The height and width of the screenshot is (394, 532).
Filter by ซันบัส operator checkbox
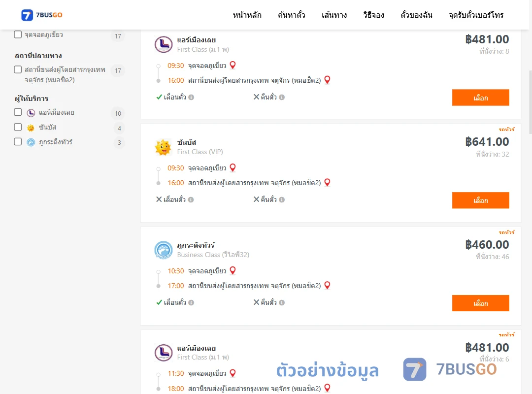coord(18,127)
